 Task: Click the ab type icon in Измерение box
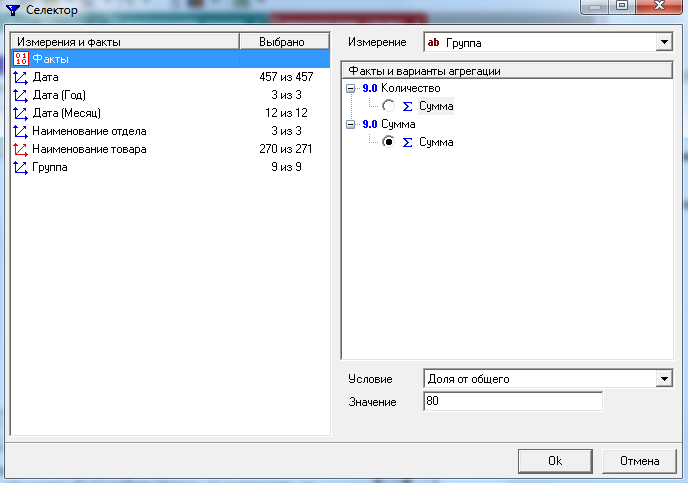[434, 43]
